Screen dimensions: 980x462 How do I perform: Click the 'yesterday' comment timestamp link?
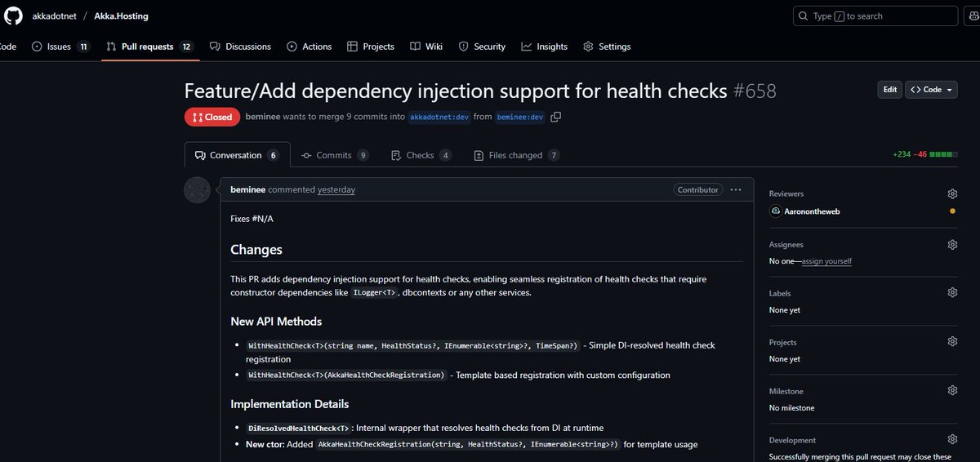336,189
